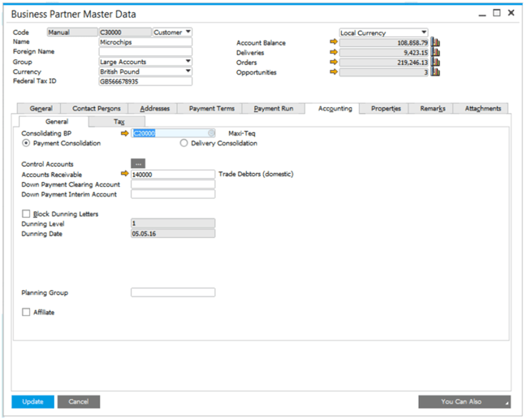527x420 pixels.
Task: Open the Orders chart icon
Action: tap(435, 63)
